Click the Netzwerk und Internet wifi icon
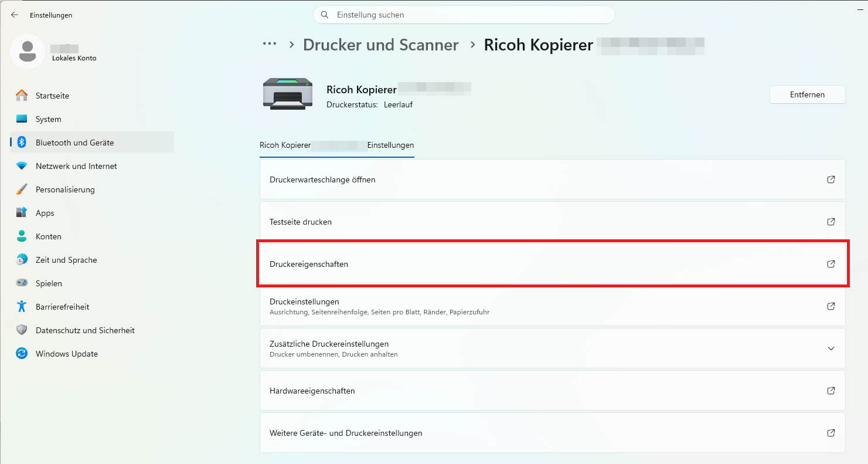Image resolution: width=868 pixels, height=464 pixels. tap(22, 166)
